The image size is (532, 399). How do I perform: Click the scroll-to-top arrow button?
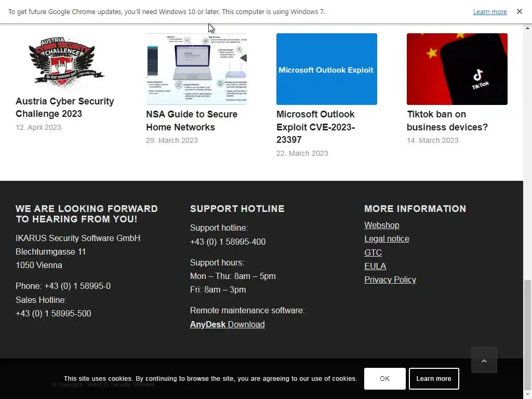484,361
